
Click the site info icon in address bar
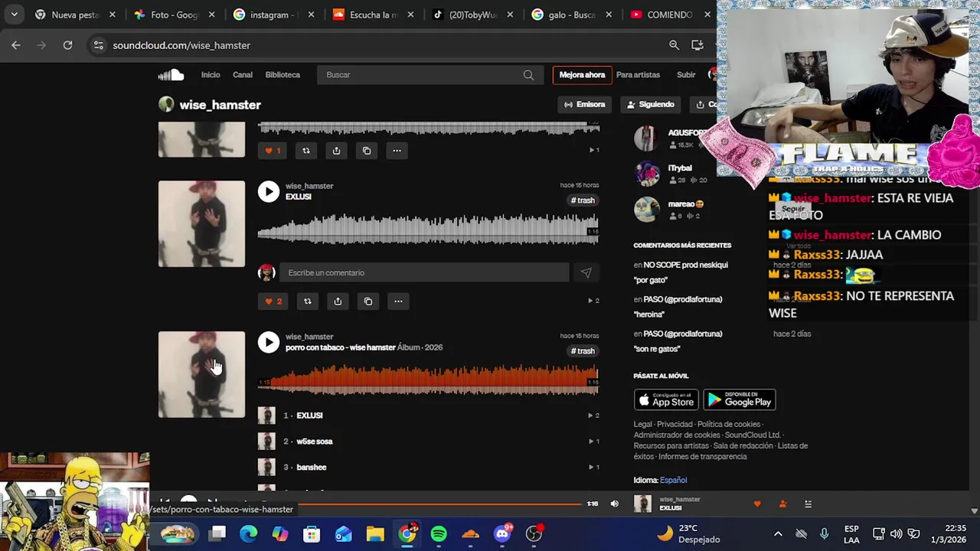coord(98,45)
